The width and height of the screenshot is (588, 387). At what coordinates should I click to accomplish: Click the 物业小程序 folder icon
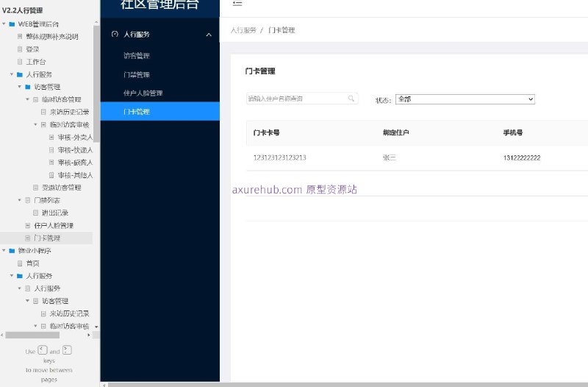coord(12,250)
